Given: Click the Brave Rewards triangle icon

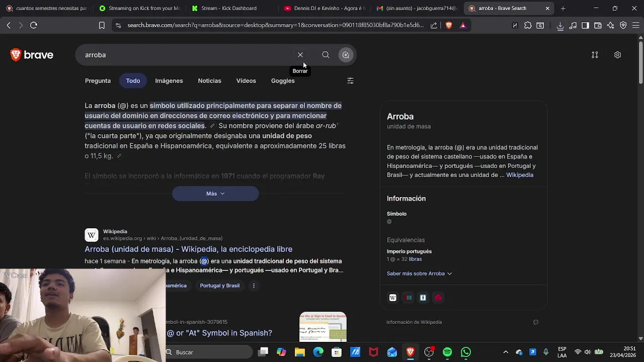Looking at the screenshot, I should pos(463,25).
